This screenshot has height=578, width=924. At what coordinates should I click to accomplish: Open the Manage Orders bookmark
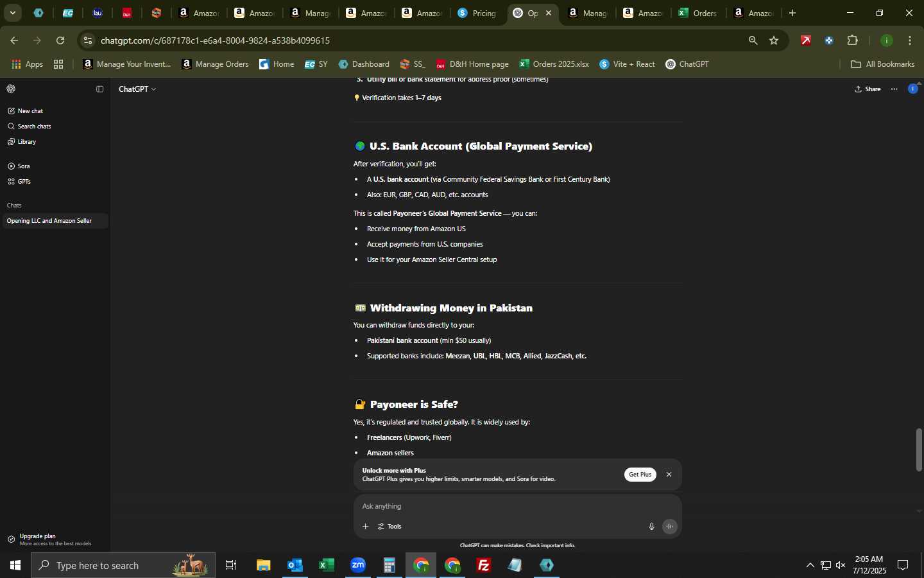(216, 64)
